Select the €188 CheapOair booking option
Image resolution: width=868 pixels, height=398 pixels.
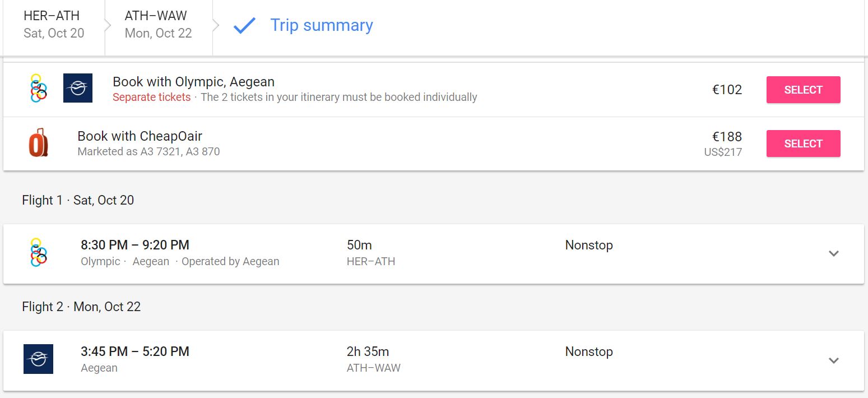click(803, 144)
